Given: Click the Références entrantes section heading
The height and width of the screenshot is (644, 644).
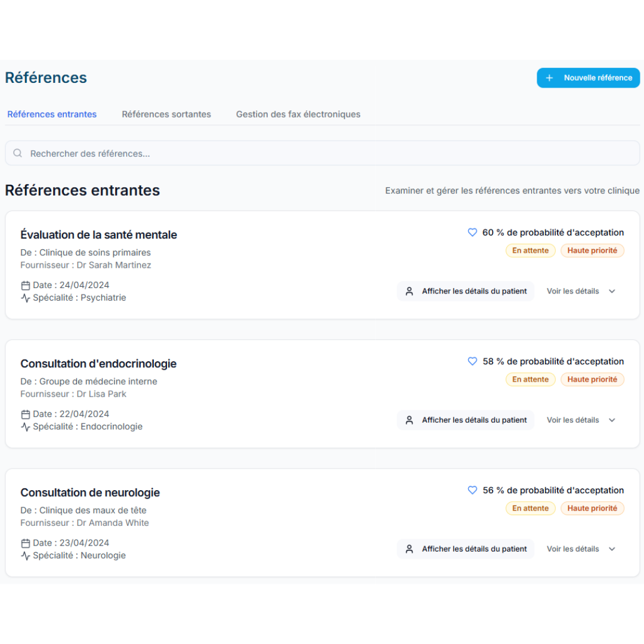Looking at the screenshot, I should tap(82, 191).
